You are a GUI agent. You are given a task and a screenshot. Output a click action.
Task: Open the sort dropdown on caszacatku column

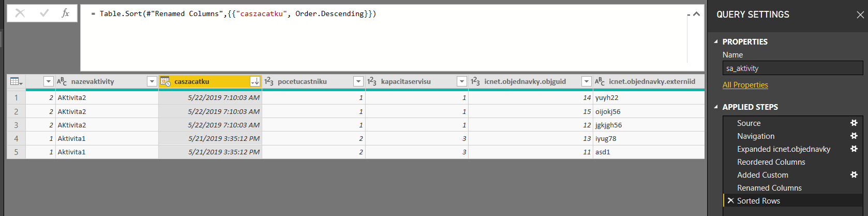click(x=255, y=81)
